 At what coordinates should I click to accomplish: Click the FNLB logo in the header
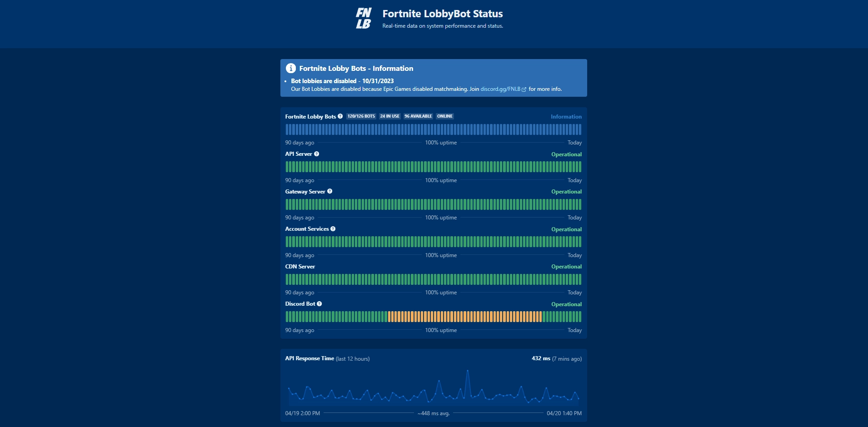tap(364, 18)
